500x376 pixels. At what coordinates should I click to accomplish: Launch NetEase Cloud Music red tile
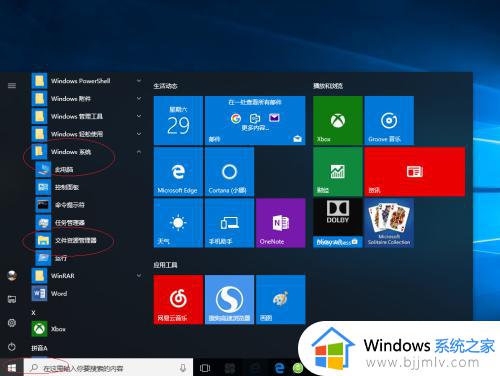coord(178,299)
